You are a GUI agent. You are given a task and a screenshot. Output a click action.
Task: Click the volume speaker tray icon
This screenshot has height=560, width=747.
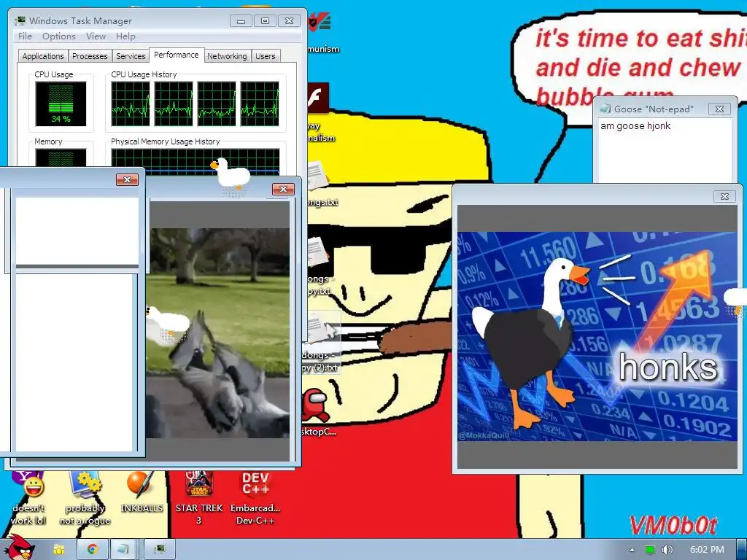[x=667, y=550]
